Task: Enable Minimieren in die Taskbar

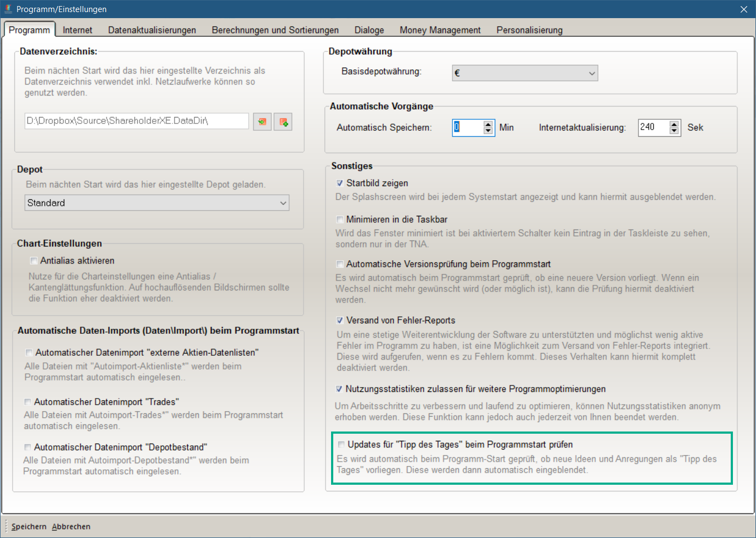Action: click(x=340, y=220)
